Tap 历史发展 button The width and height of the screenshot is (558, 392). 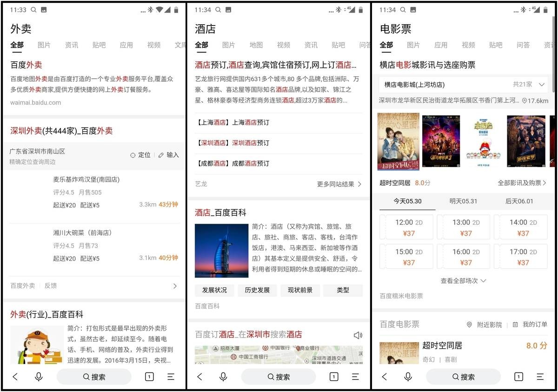(x=257, y=290)
